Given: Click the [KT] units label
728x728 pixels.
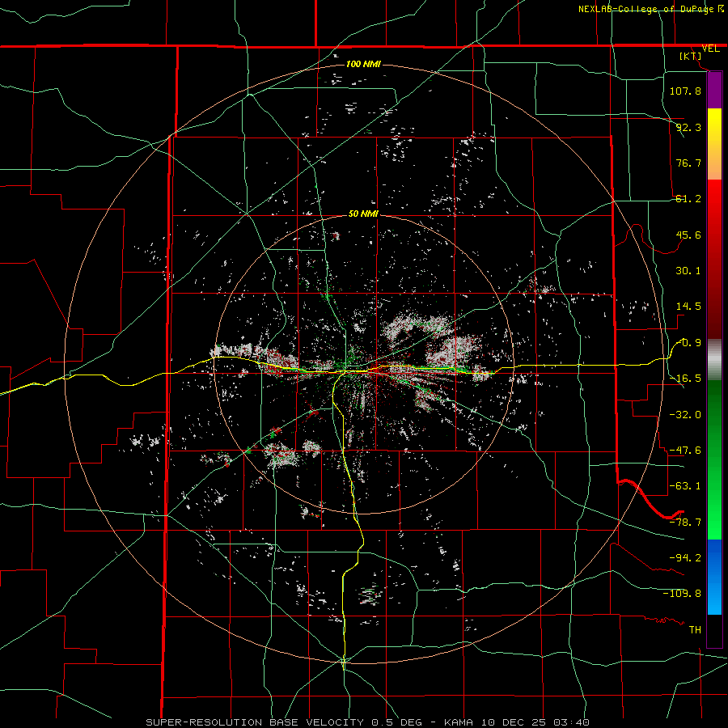Looking at the screenshot, I should 691,56.
